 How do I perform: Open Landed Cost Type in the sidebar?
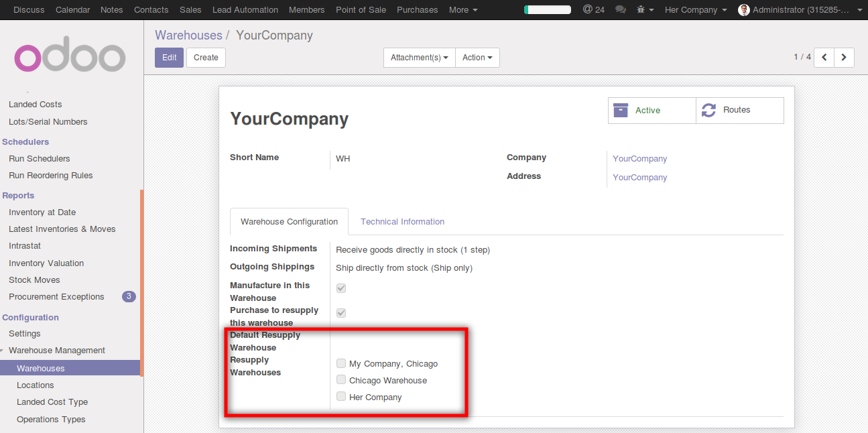52,402
